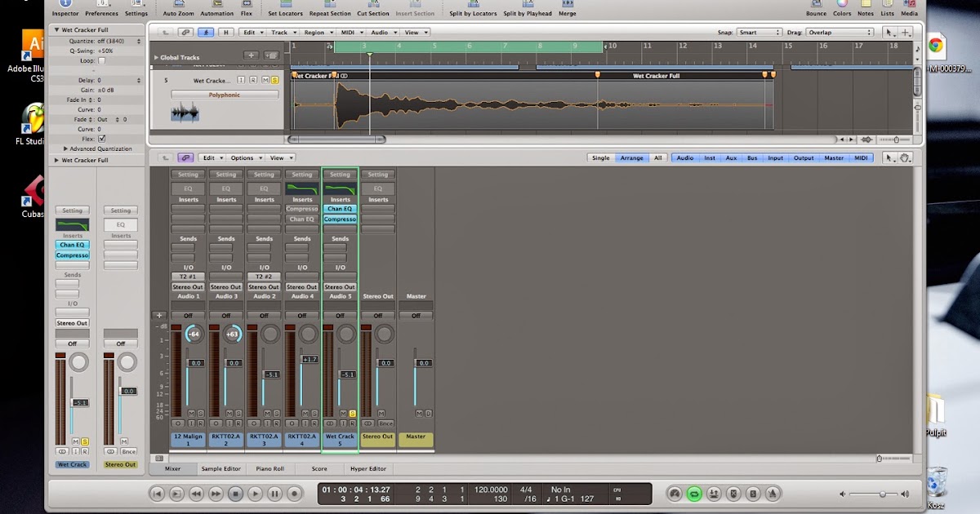The width and height of the screenshot is (980, 514).
Task: Filter mixer by Aux channels
Action: [731, 158]
